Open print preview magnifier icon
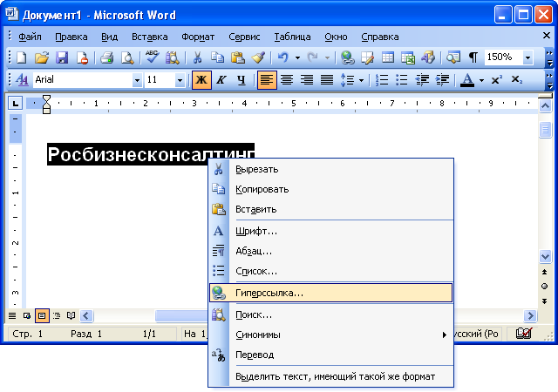This screenshot has height=392, width=558. pos(126,57)
